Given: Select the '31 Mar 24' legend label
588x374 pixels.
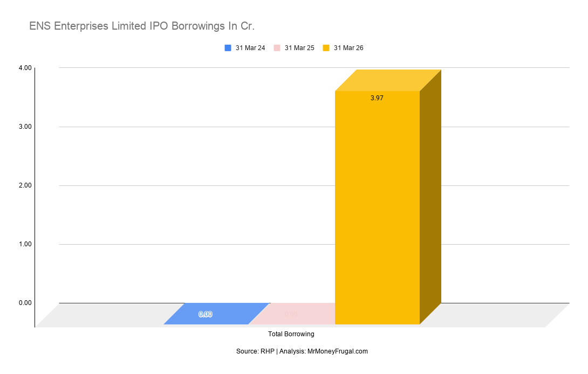Looking at the screenshot, I should (250, 48).
